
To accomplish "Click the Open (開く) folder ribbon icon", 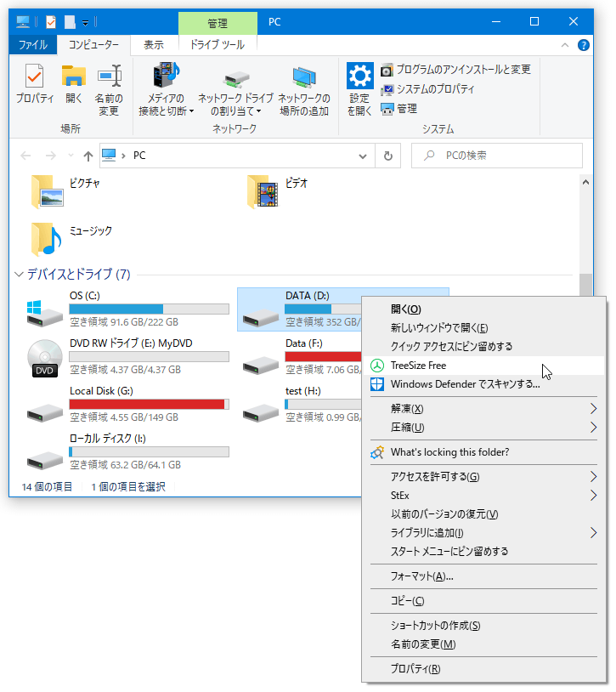I will [x=74, y=76].
